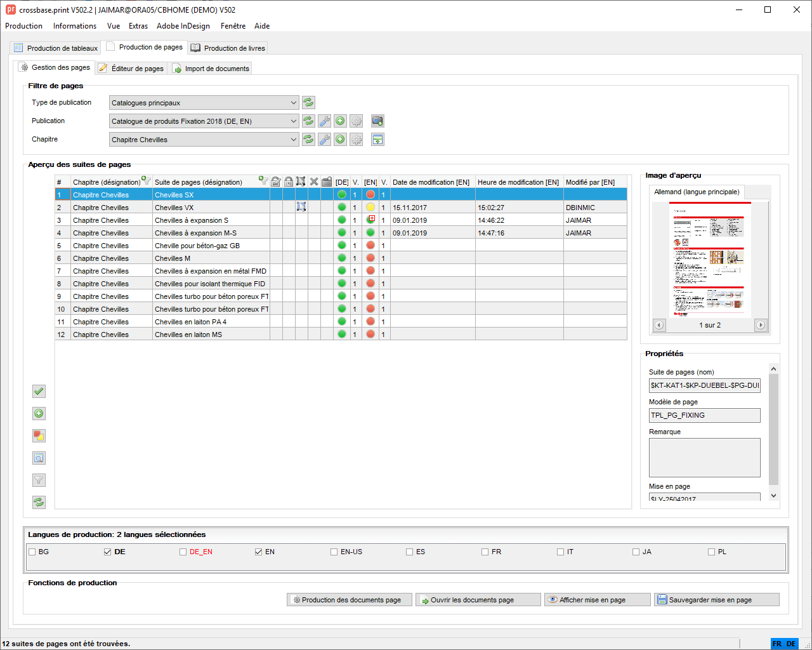Switch to Import de documents tab
The height and width of the screenshot is (650, 812).
(211, 69)
